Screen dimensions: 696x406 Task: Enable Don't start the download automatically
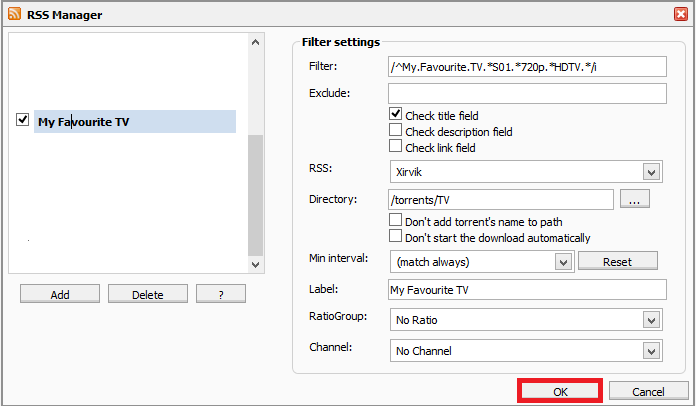395,236
